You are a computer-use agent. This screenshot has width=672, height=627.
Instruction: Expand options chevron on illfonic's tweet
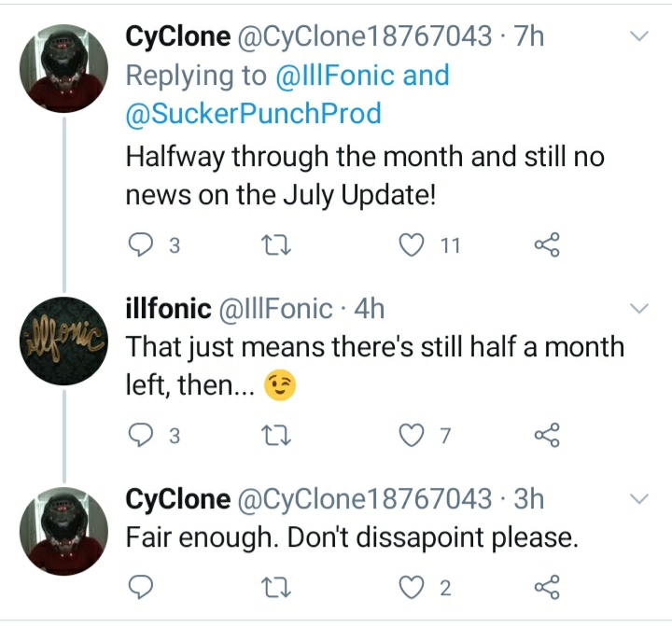(x=639, y=309)
